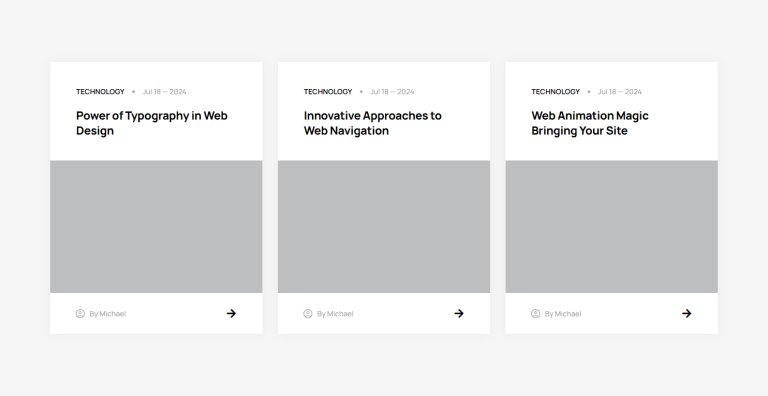The image size is (768, 396).
Task: Click the gray image on Power of Typography card
Action: (156, 226)
